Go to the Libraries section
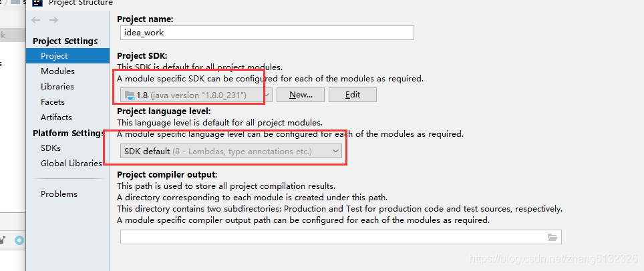 [x=57, y=87]
